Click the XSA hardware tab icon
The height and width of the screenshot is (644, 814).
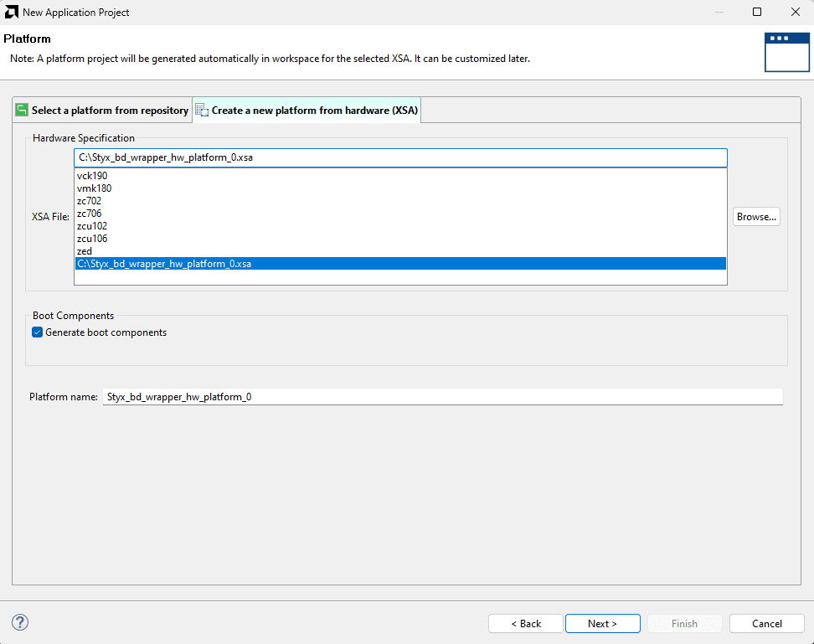click(x=202, y=110)
